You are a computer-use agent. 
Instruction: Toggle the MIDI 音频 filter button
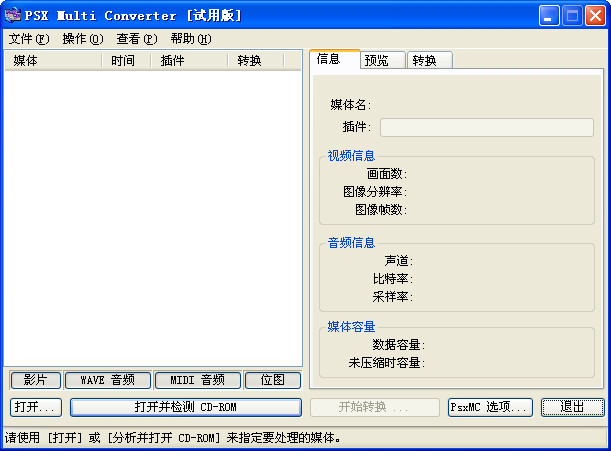pyautogui.click(x=198, y=380)
